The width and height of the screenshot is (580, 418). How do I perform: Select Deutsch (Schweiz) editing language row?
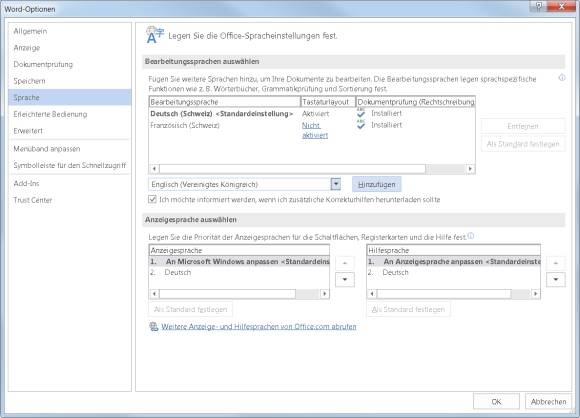312,114
